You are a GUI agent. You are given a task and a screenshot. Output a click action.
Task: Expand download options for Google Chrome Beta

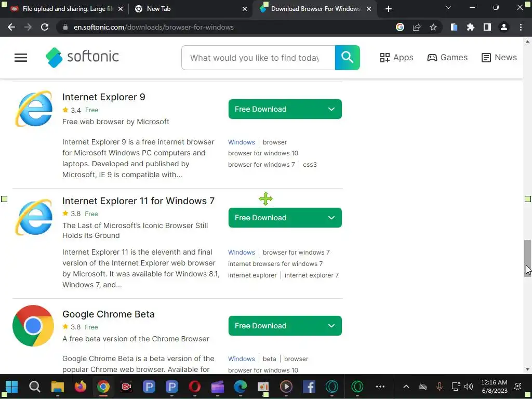tap(331, 326)
